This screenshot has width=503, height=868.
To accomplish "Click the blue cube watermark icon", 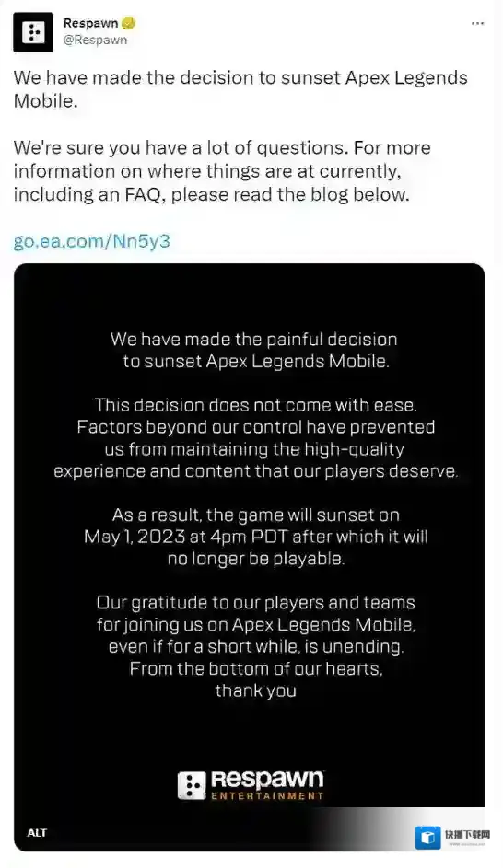I will point(427,837).
